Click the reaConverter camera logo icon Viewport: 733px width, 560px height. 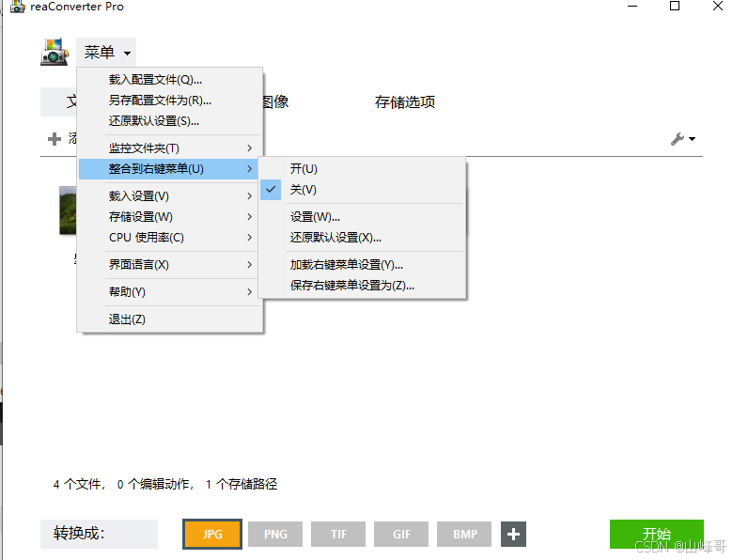(55, 52)
